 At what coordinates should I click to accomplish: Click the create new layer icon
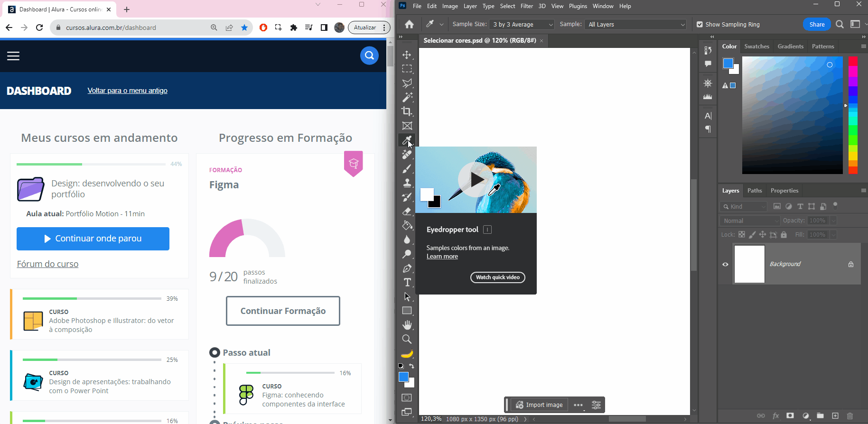coord(835,416)
